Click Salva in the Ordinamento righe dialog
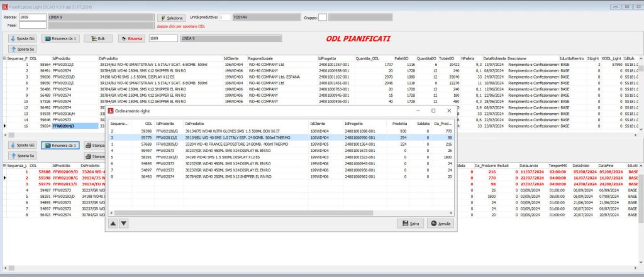The height and width of the screenshot is (277, 644). [x=410, y=224]
